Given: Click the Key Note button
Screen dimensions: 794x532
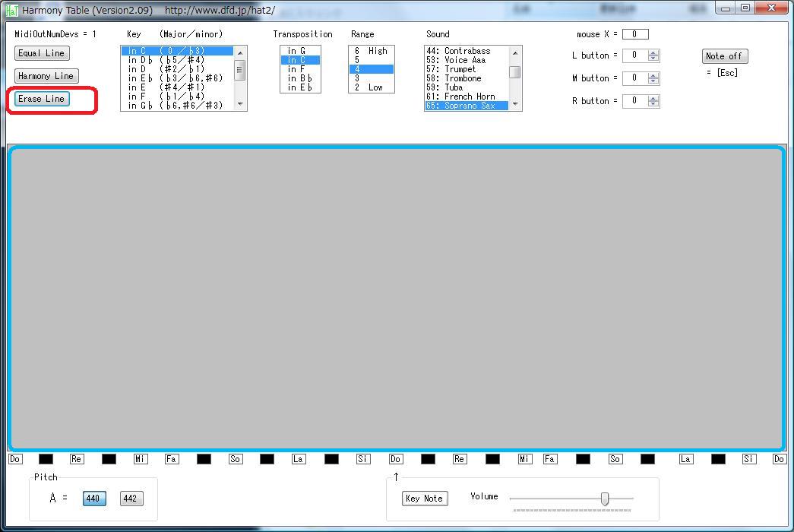Looking at the screenshot, I should point(424,499).
